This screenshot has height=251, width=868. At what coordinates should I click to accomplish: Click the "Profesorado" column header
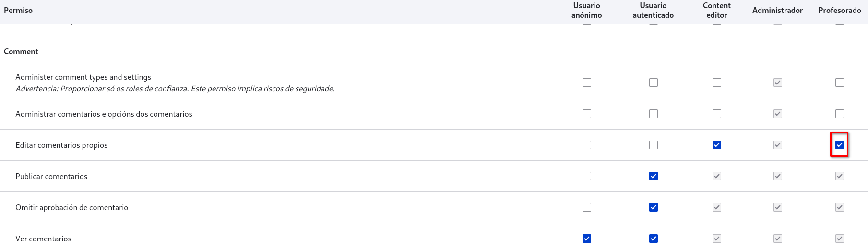click(x=839, y=11)
